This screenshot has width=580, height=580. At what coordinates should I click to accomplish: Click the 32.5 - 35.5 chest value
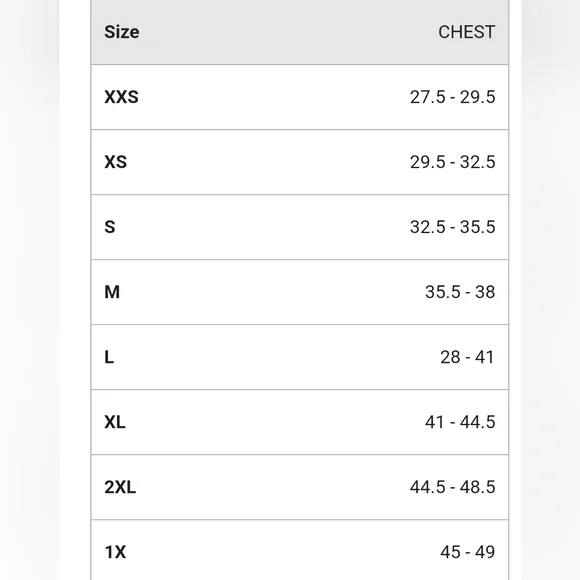tap(452, 227)
